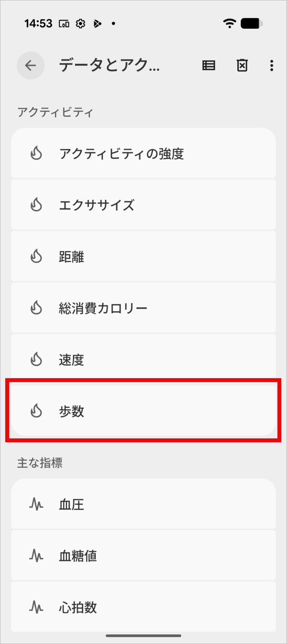Open the 距離 data entry
This screenshot has height=644, width=287.
click(x=143, y=257)
